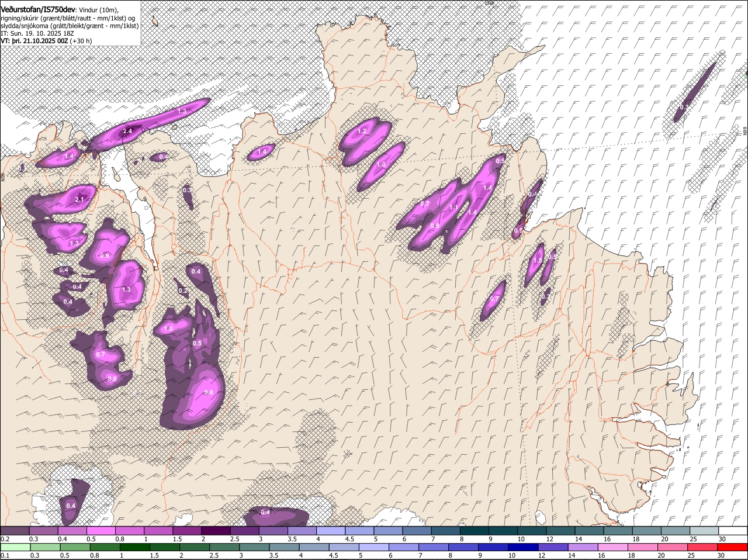
Task: Click the 1.1 precipitation value on map
Action: [453, 208]
